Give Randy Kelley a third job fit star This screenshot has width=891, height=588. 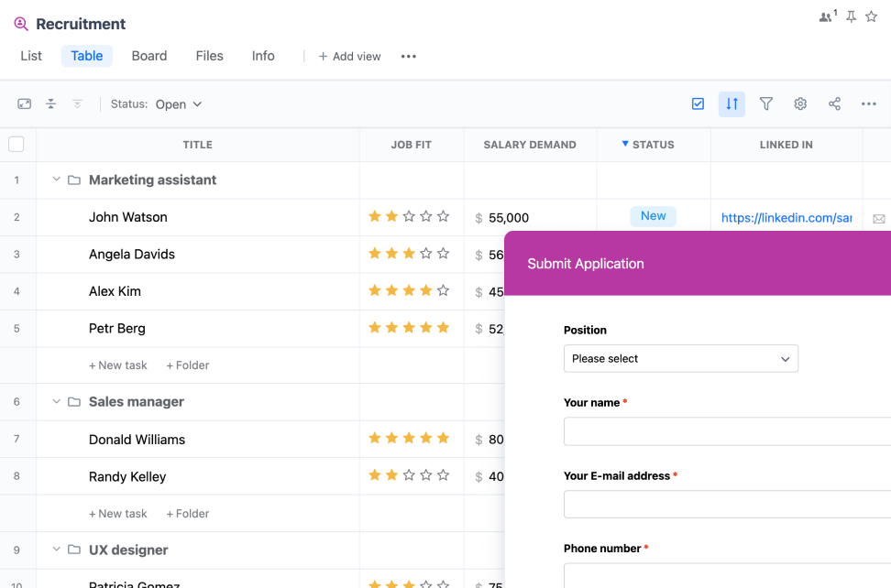tap(409, 475)
